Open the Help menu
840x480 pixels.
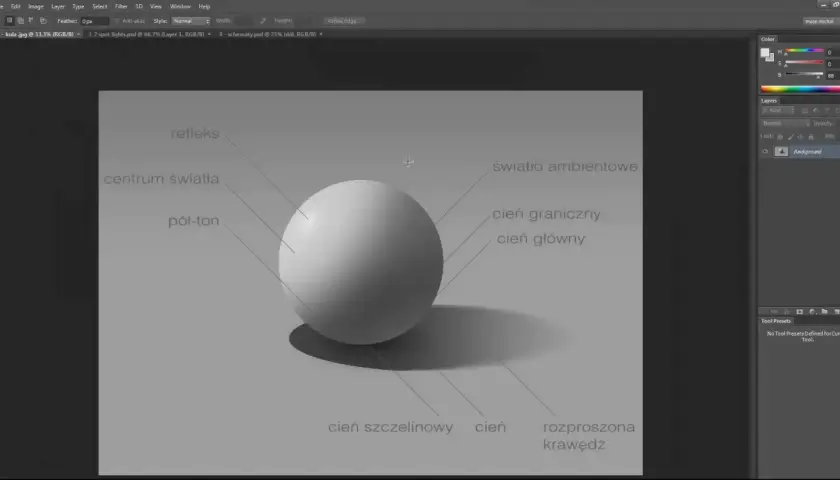pos(204,6)
